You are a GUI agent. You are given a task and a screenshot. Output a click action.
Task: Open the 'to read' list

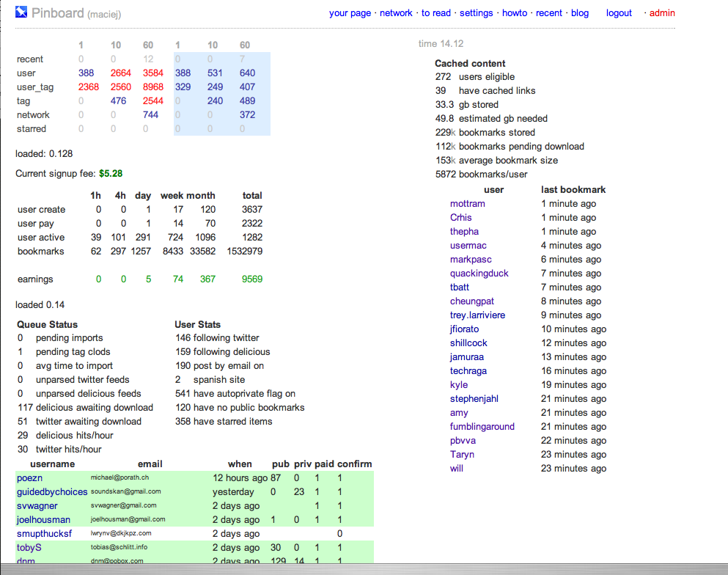[x=436, y=13]
